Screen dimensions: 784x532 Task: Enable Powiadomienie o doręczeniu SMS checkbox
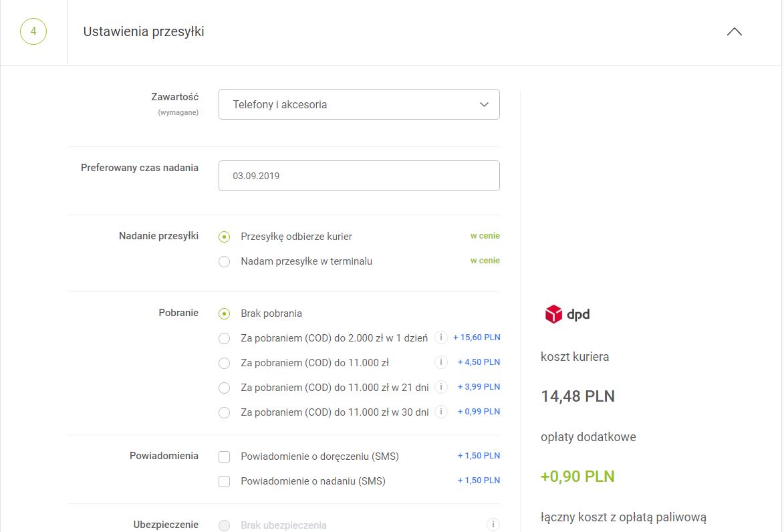click(x=225, y=457)
